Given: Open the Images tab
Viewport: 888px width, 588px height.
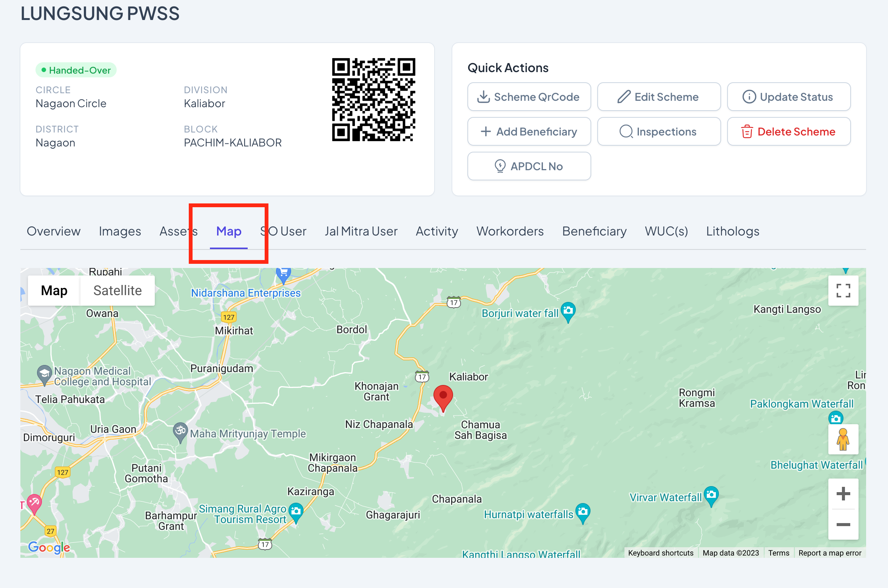Looking at the screenshot, I should (x=120, y=231).
